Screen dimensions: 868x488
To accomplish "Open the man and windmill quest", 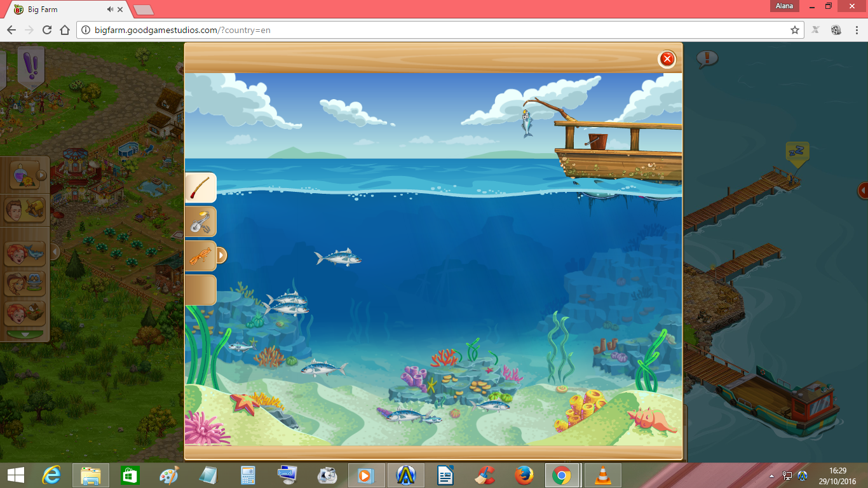I will [x=25, y=210].
